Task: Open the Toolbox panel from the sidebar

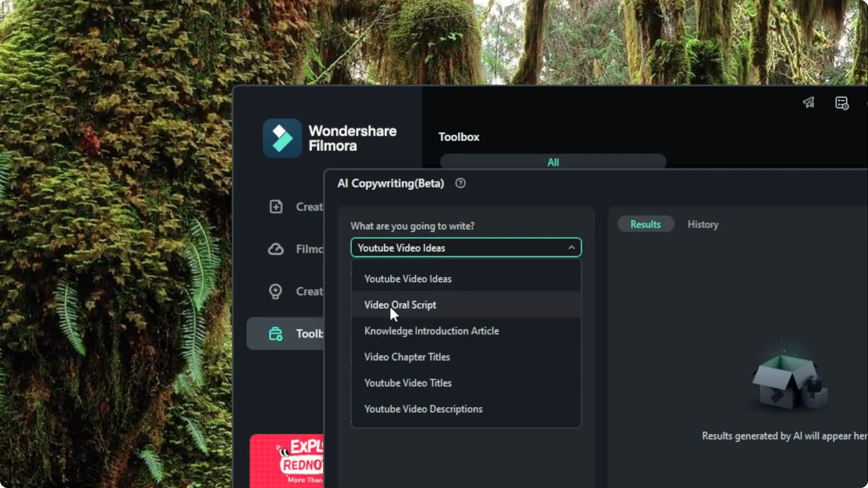Action: (289, 333)
